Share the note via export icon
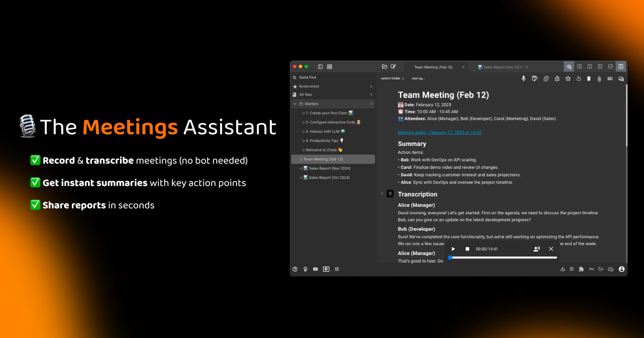The width and height of the screenshot is (644, 338). (579, 78)
